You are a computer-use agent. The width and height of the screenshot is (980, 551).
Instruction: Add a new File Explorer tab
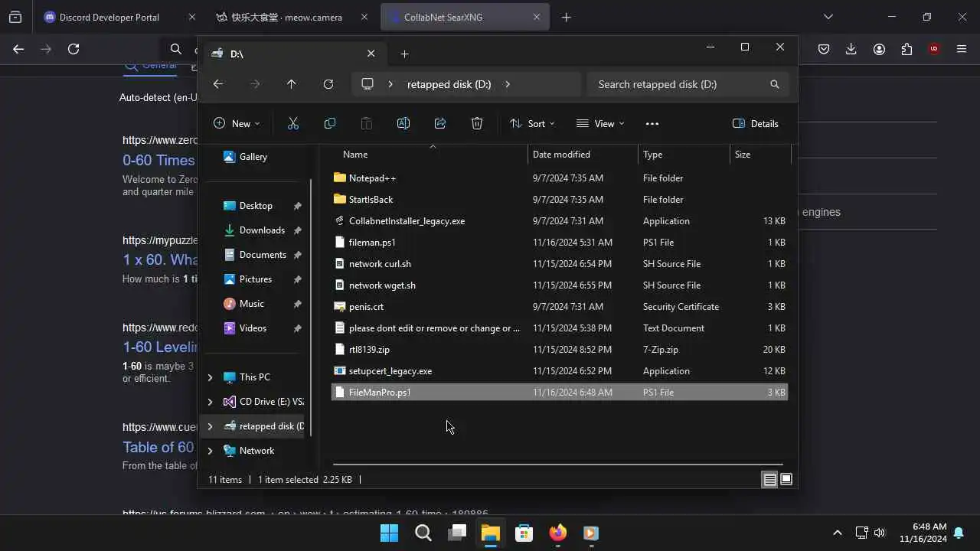pos(404,54)
